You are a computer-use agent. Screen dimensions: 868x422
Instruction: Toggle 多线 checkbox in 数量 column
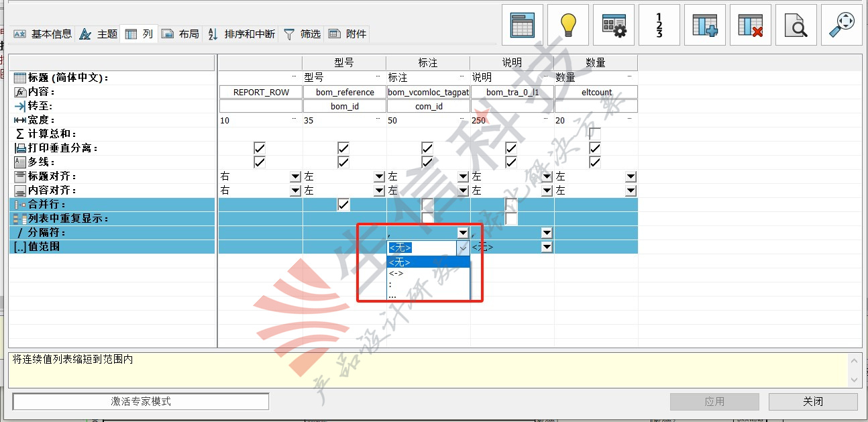(x=595, y=162)
